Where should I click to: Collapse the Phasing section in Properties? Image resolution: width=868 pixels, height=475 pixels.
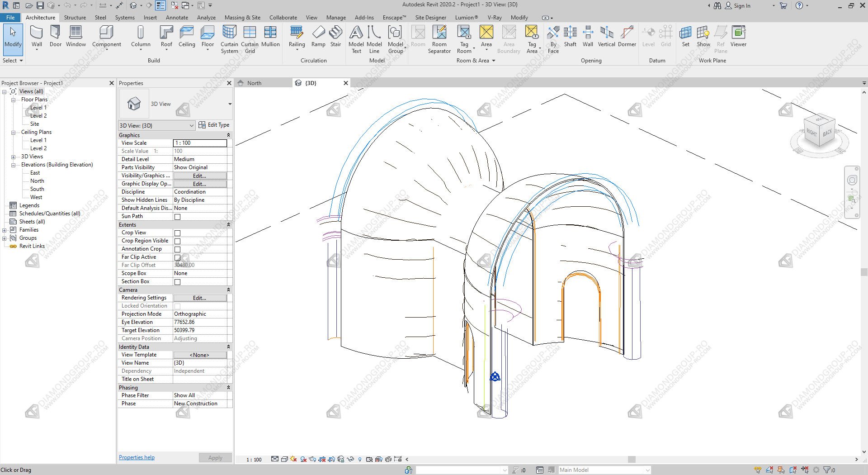[228, 387]
